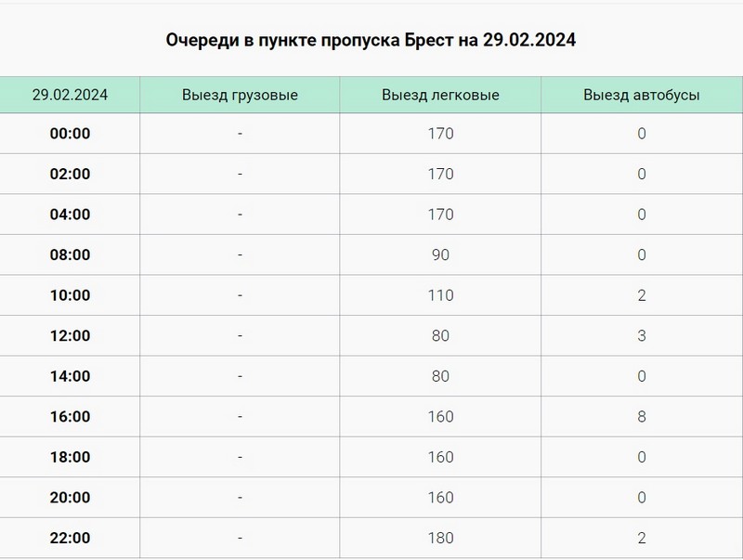Click the 04:00 time cell
The height and width of the screenshot is (560, 743).
click(x=70, y=215)
